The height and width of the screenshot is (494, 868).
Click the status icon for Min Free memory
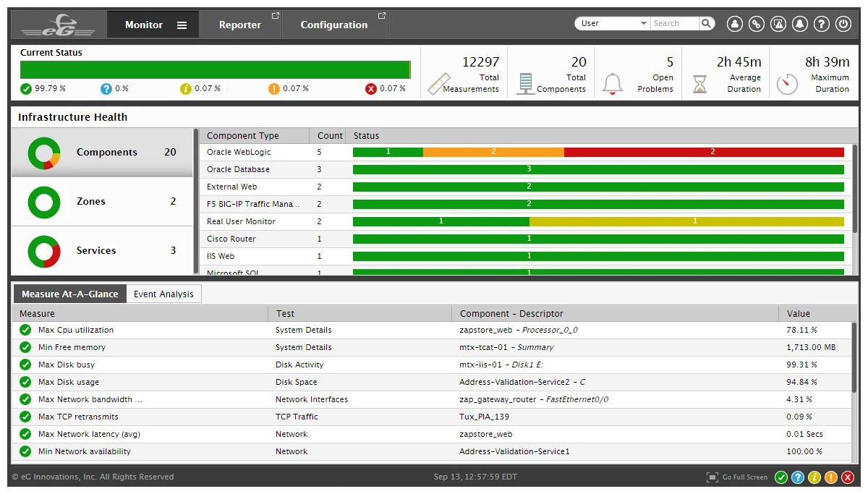point(25,347)
